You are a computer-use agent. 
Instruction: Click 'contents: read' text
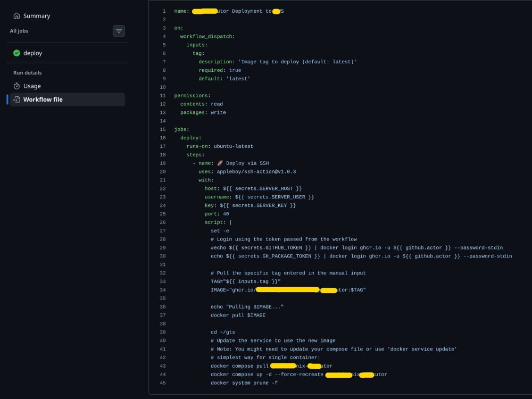pyautogui.click(x=202, y=104)
